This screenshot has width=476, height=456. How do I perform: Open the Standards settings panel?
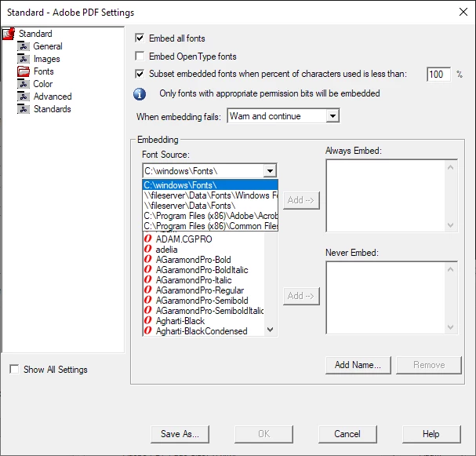coord(53,109)
